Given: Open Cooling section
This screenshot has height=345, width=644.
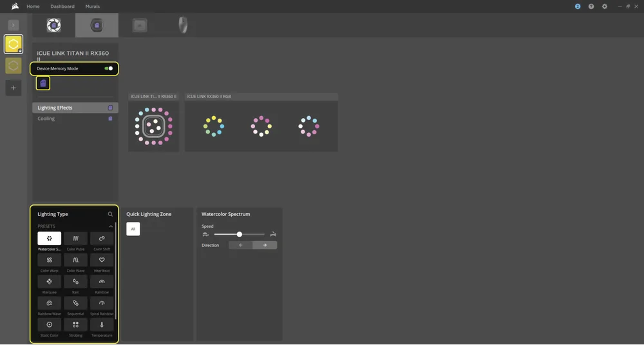Looking at the screenshot, I should click(75, 119).
